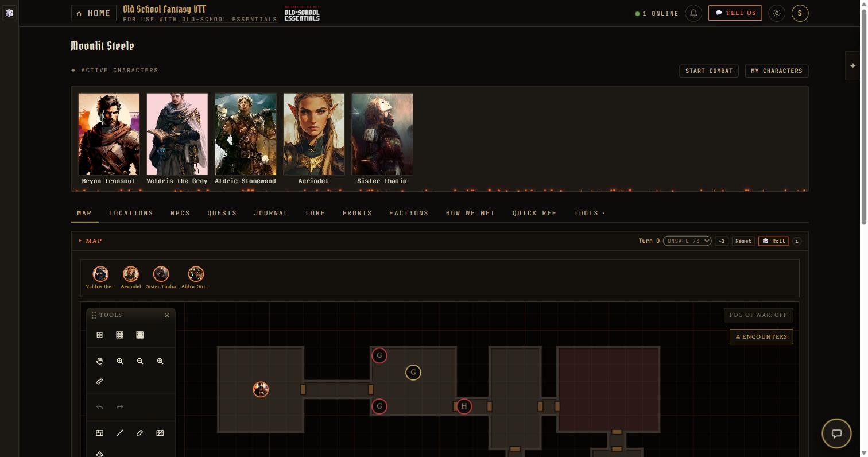
Task: Select the Valdris token in the map tray
Action: coord(100,274)
